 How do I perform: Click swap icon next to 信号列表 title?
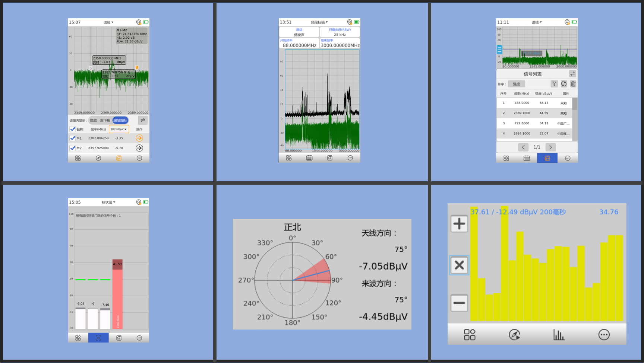572,74
